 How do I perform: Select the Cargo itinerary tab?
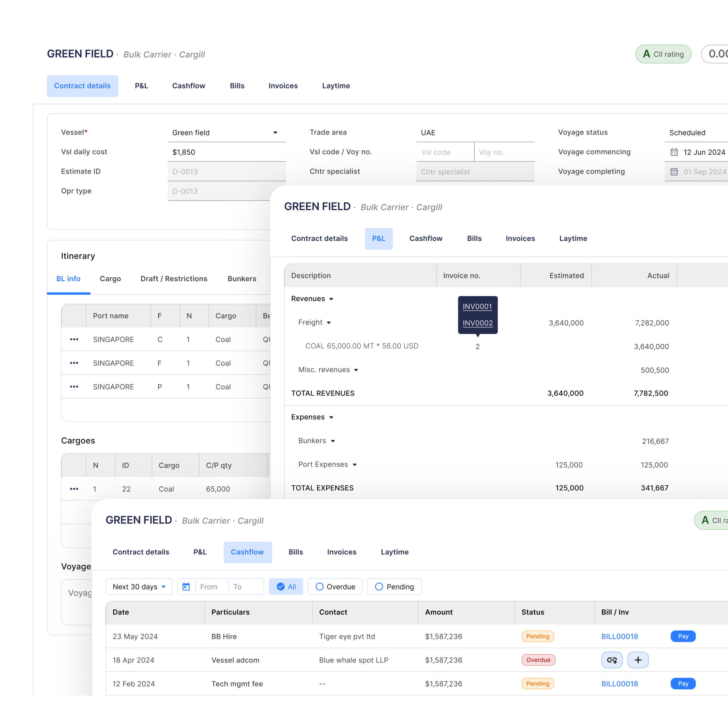(x=110, y=279)
